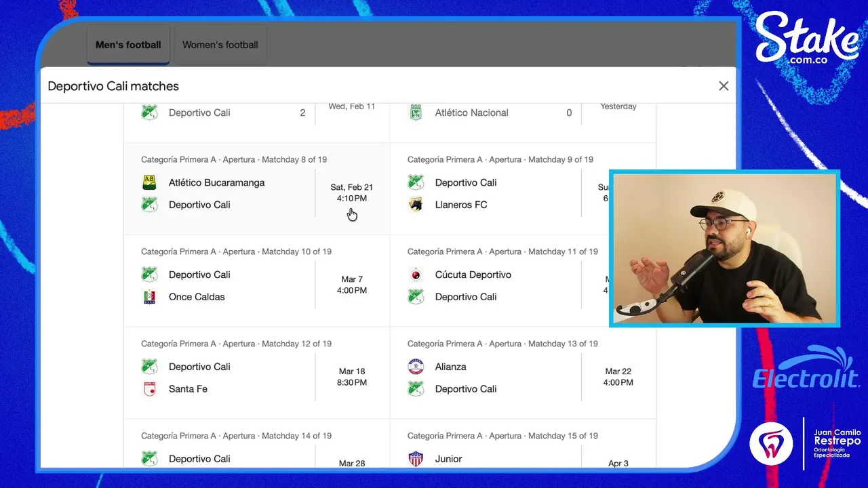This screenshot has height=488, width=868.
Task: Click Atlético Bucaramanga crest in Matchday 8
Action: coord(149,182)
